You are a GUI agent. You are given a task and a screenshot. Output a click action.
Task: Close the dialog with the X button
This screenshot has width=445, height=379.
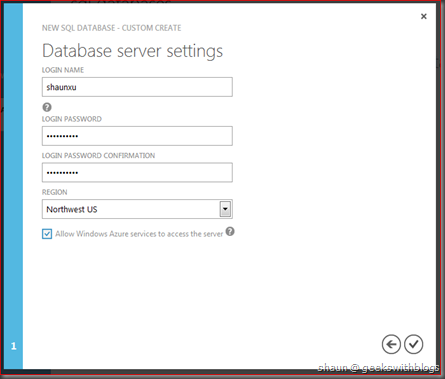pyautogui.click(x=424, y=16)
